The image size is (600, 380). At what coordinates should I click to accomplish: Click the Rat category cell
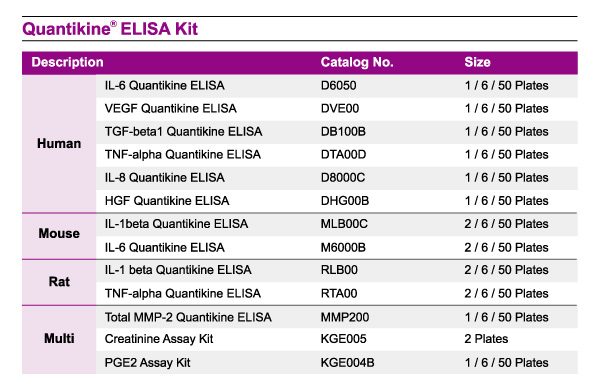point(59,282)
